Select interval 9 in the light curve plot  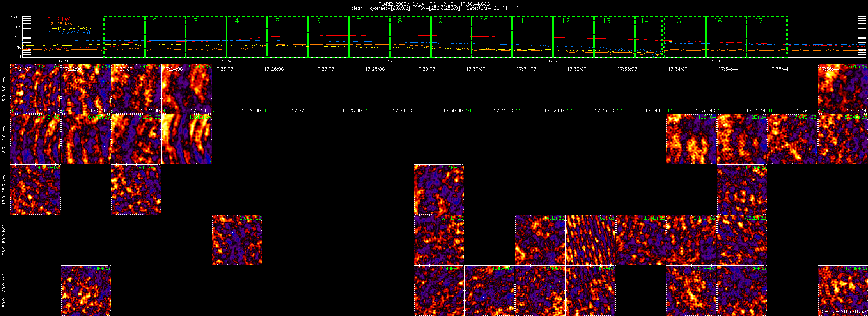[x=451, y=37]
